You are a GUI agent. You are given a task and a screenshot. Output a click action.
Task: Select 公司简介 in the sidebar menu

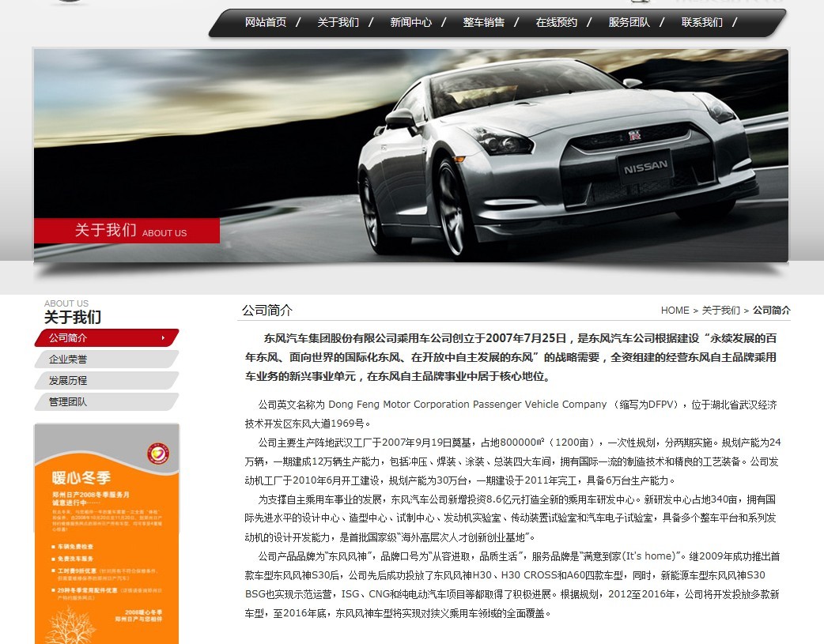[107, 337]
